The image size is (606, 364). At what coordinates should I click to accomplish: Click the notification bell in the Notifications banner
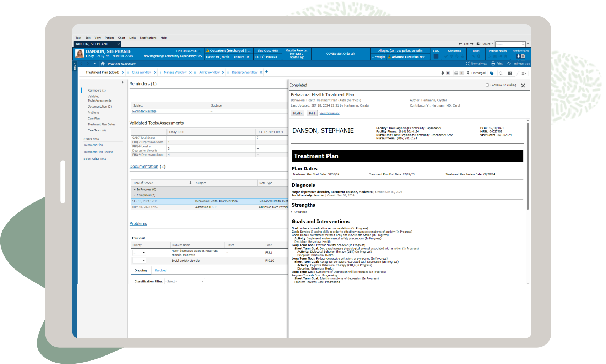[x=519, y=56]
